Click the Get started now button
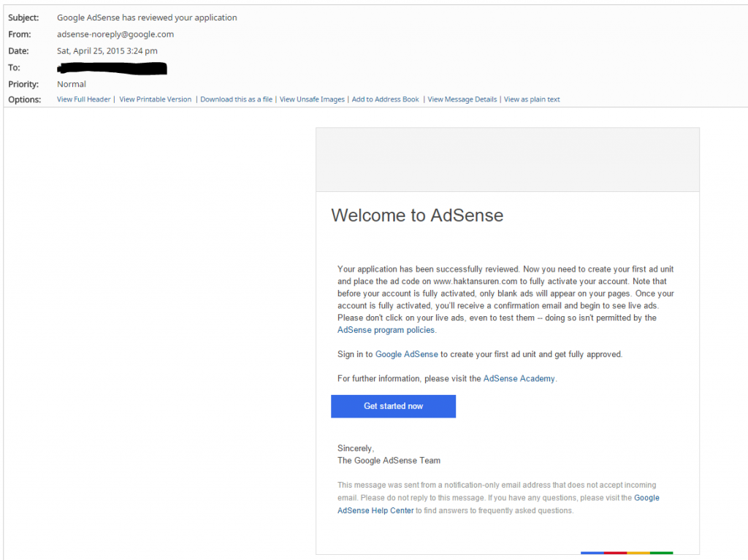The height and width of the screenshot is (560, 748). 394,407
